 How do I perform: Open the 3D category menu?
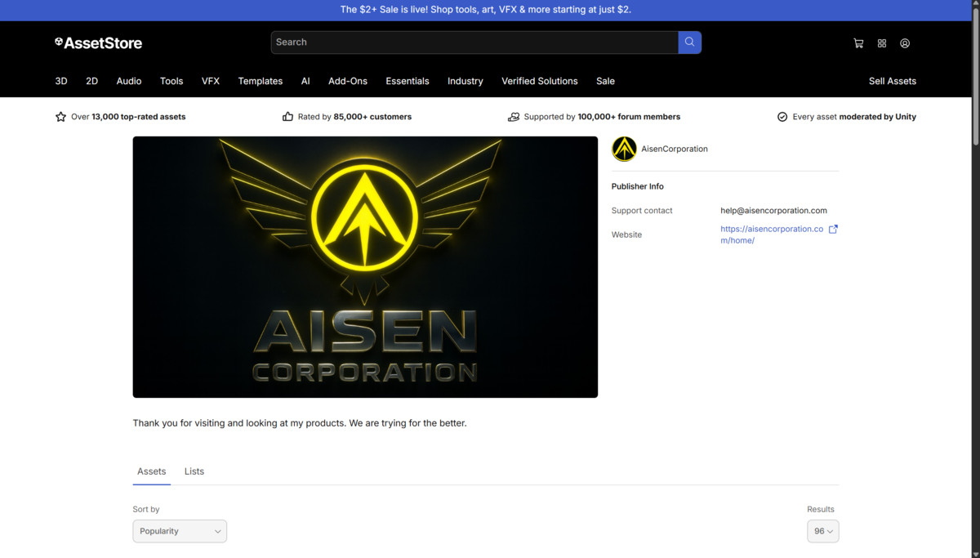tap(61, 81)
